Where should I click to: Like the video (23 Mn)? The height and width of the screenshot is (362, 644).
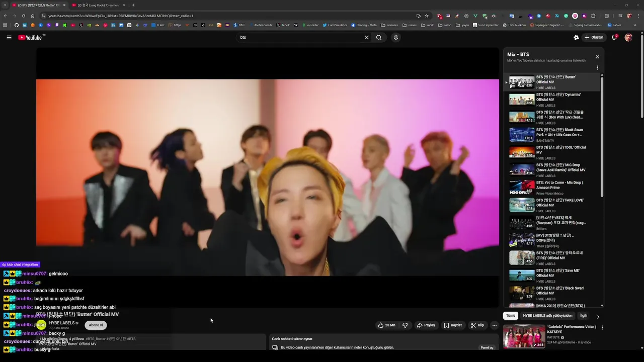coord(386,325)
